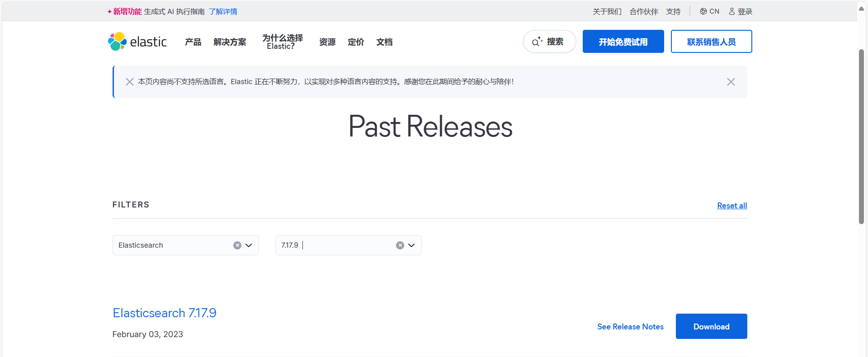Click the scrollbar up arrow
This screenshot has height=357, width=868.
[862, 8]
